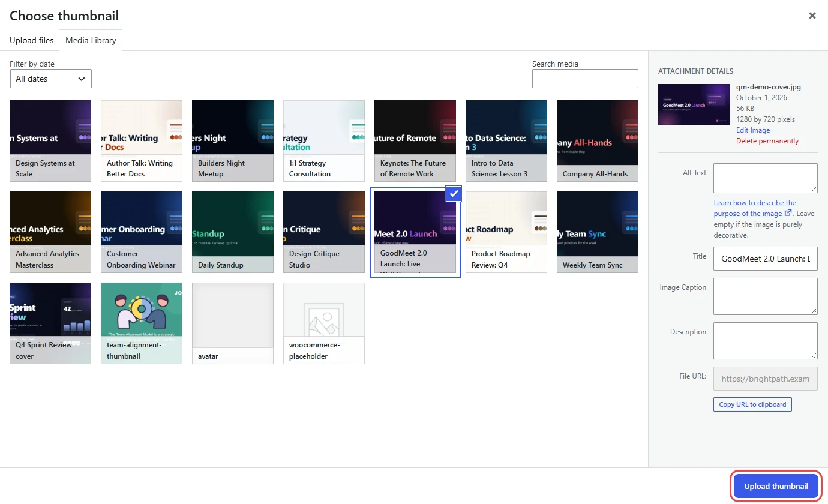Image resolution: width=828 pixels, height=504 pixels.
Task: Select Product Roadmap Review: Q4 thumbnail
Action: pos(506,232)
